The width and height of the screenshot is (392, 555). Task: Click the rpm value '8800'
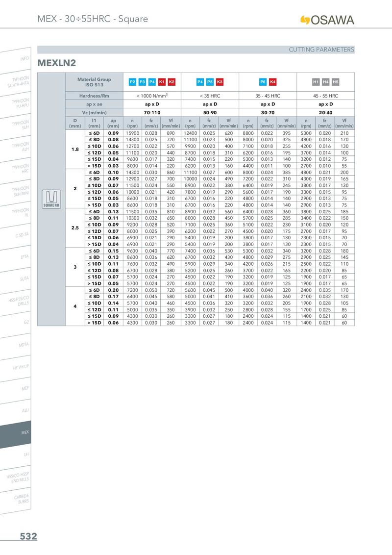point(248,133)
